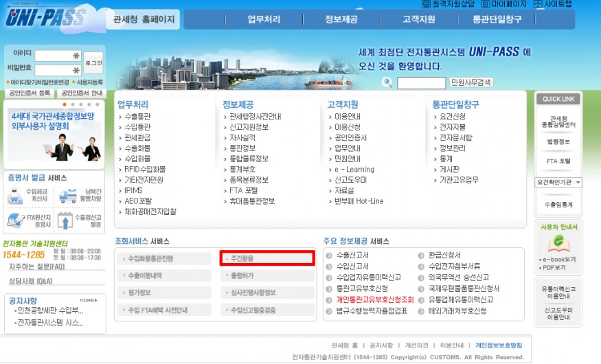Open 자주하는 질문[FAQ] link

(37, 266)
